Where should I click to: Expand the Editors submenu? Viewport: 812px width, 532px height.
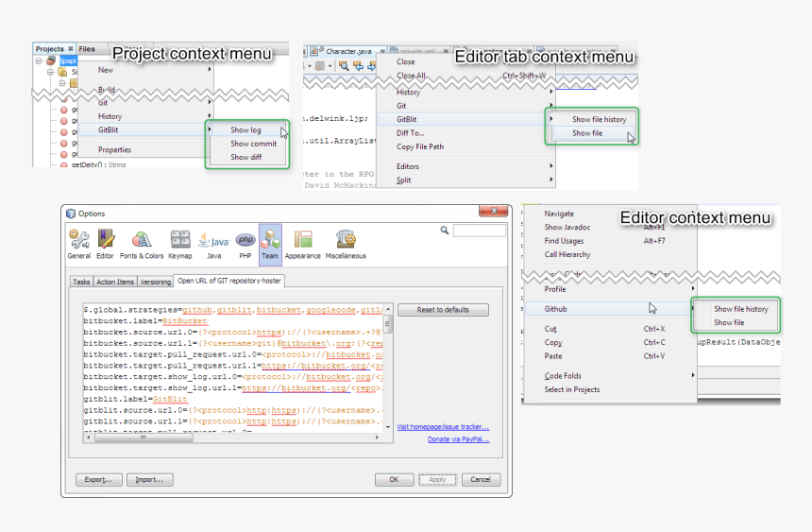[465, 166]
